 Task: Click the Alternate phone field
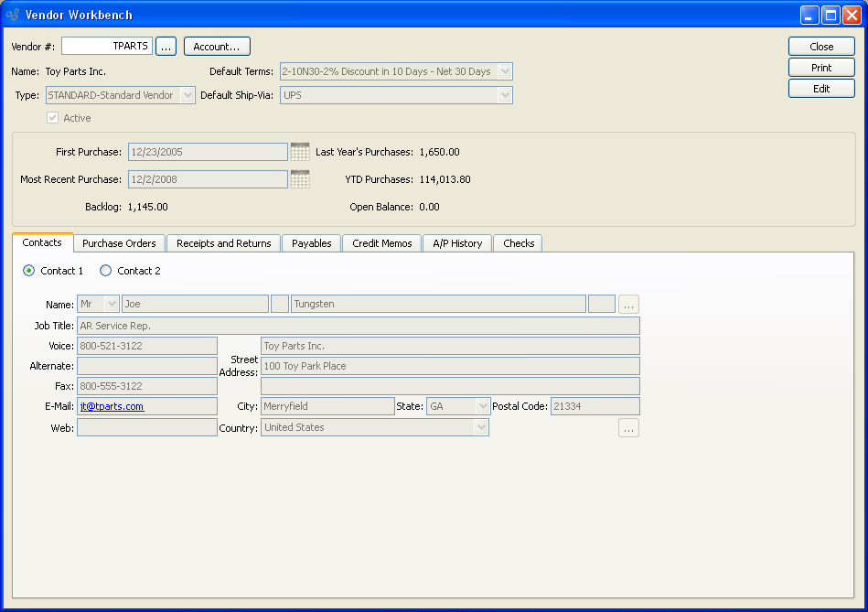click(x=146, y=366)
